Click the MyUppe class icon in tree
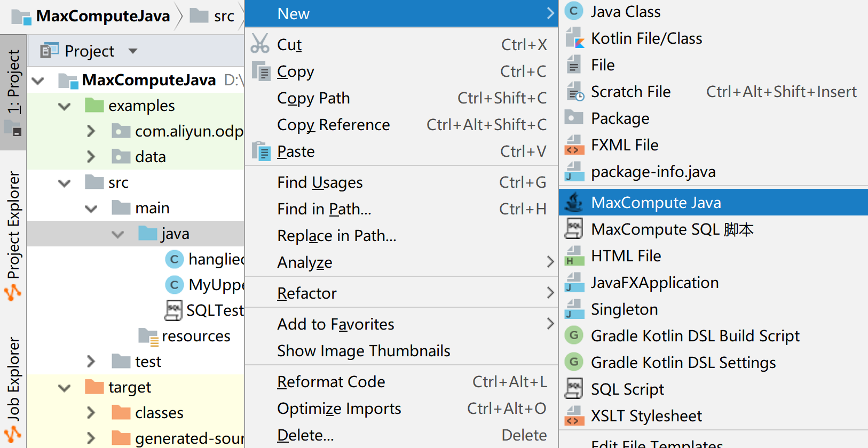 174,285
